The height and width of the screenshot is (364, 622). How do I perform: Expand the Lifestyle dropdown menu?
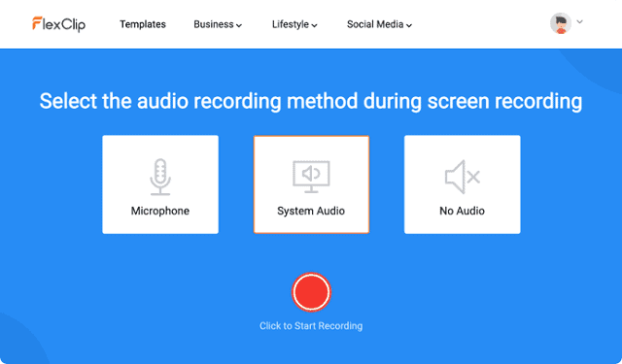click(294, 24)
